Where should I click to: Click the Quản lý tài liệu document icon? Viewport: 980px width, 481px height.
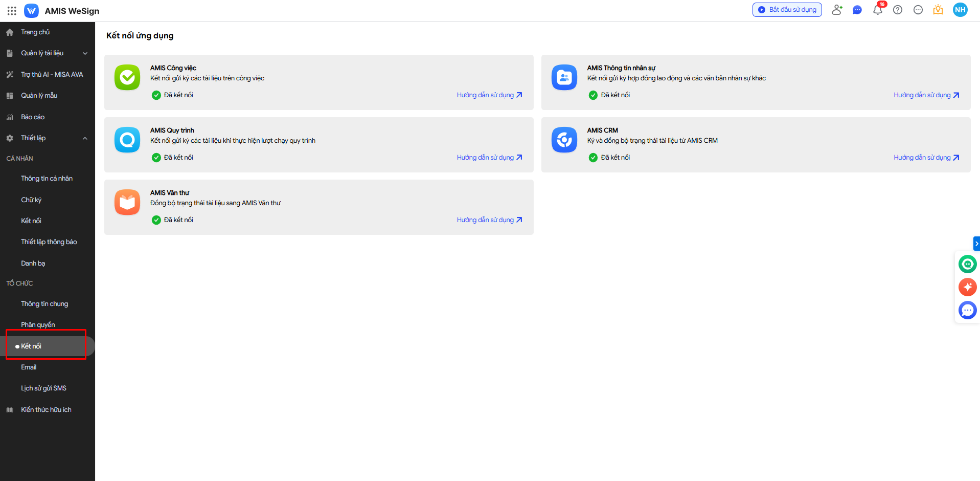point(10,53)
